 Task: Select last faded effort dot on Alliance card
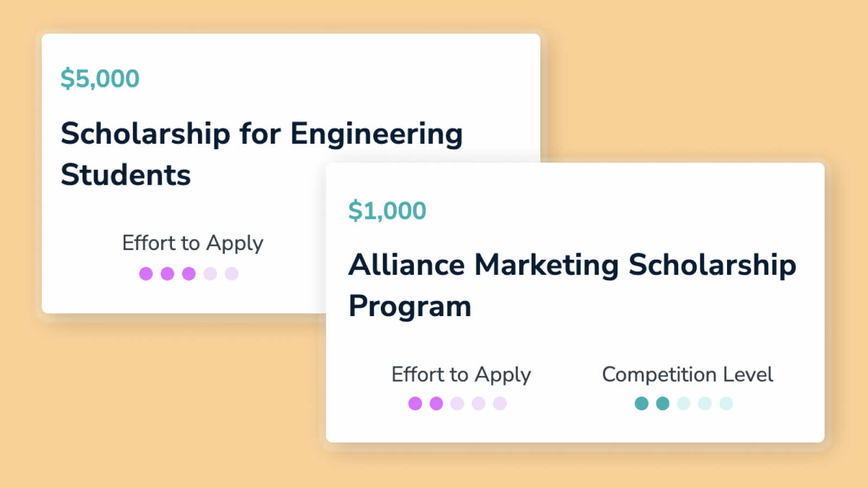click(x=500, y=403)
